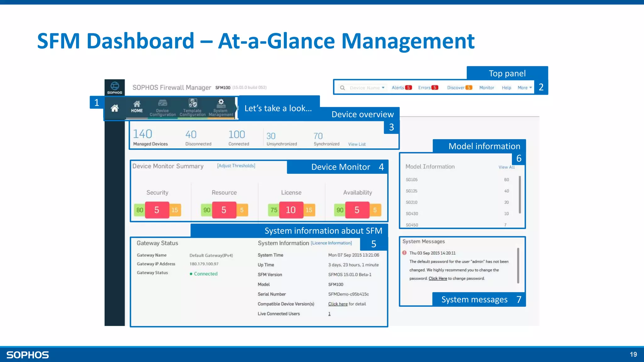Click the search magnifier icon

(342, 88)
